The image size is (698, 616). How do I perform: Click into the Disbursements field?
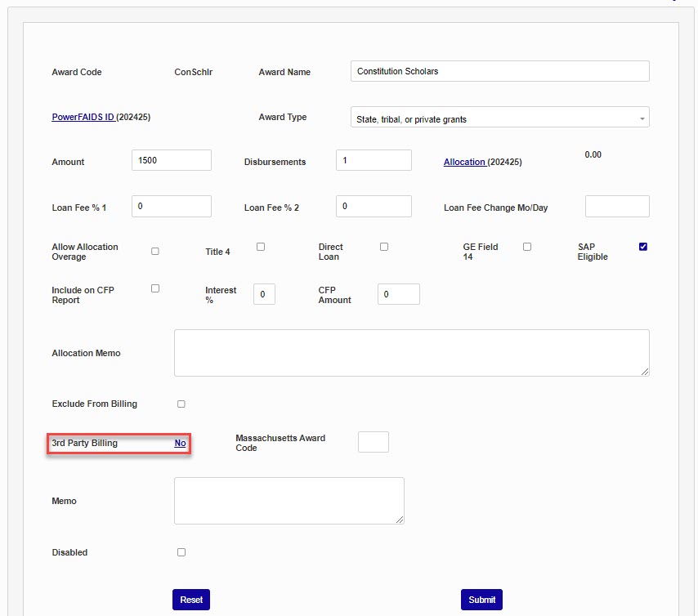[374, 161]
